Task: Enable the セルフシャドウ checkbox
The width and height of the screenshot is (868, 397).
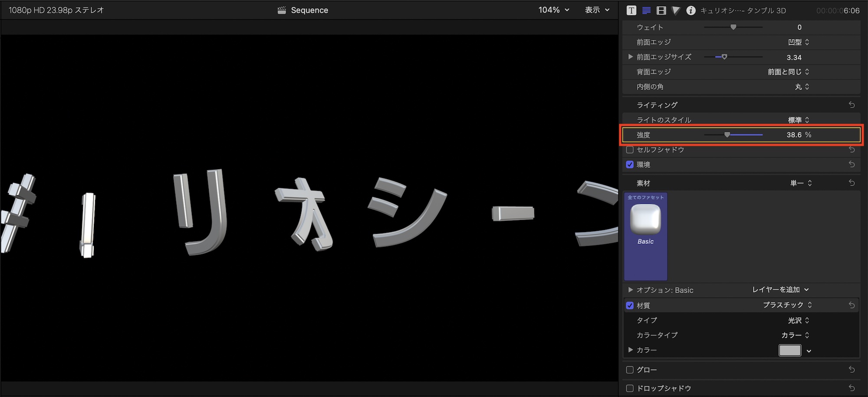Action: click(x=630, y=150)
